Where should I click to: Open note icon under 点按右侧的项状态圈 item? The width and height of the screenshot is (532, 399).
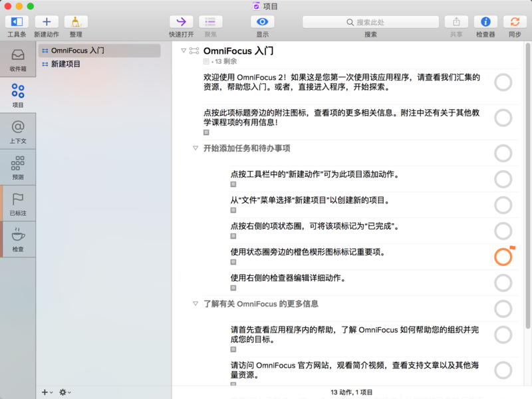(x=233, y=236)
